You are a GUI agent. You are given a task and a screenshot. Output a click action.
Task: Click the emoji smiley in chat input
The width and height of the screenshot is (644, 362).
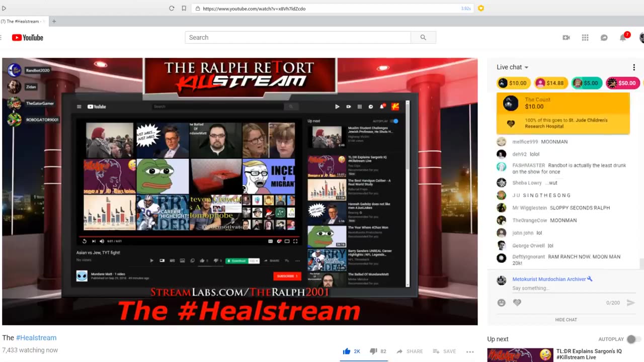point(501,303)
